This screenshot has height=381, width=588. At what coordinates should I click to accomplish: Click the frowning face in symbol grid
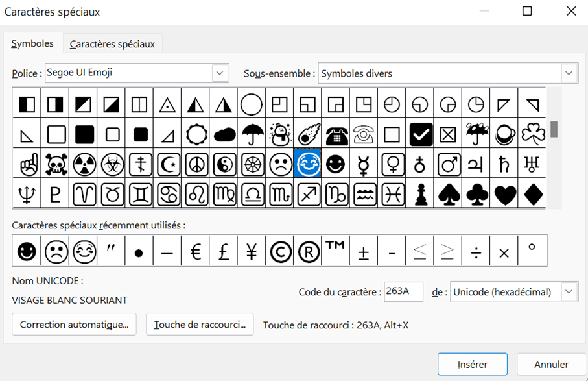tap(280, 164)
